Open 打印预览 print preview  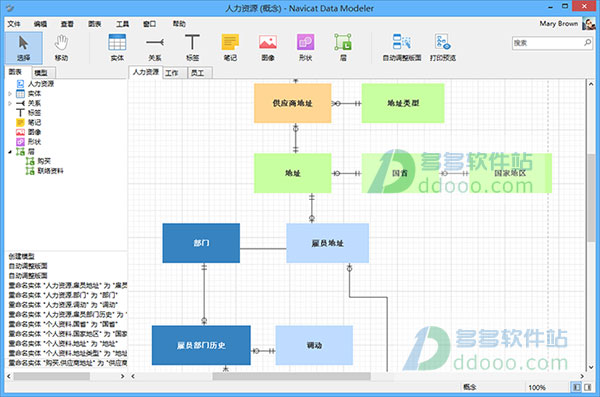[443, 48]
